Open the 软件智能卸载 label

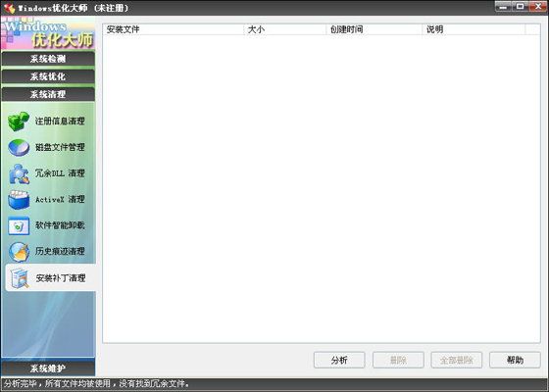coord(60,225)
